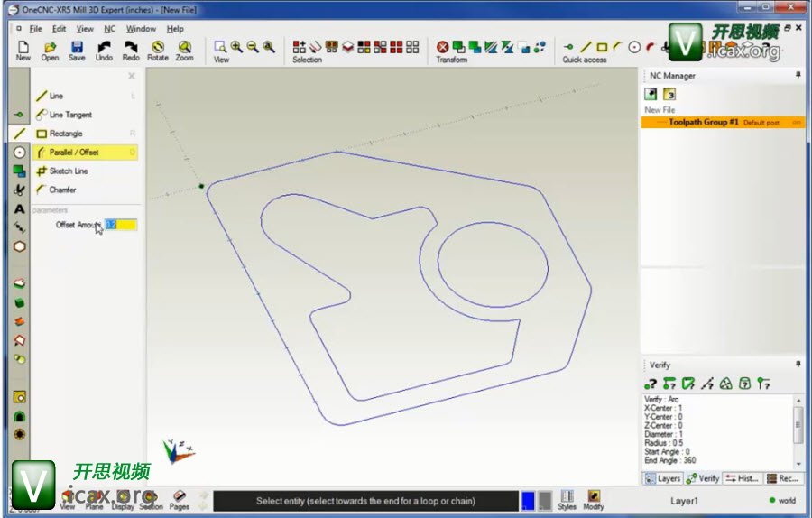Pin the NC Manager panel
Image resolution: width=812 pixels, height=518 pixels.
[x=798, y=76]
